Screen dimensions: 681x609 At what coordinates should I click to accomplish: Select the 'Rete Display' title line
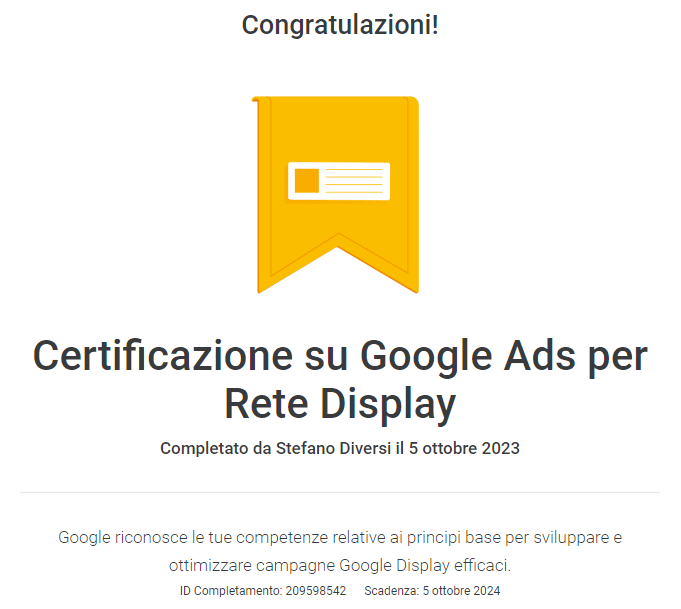coord(340,405)
